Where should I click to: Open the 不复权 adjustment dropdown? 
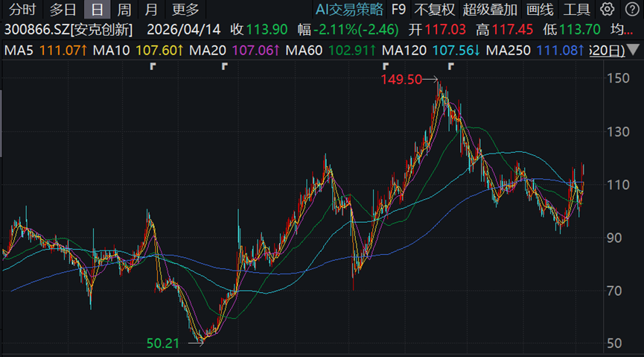coord(435,9)
